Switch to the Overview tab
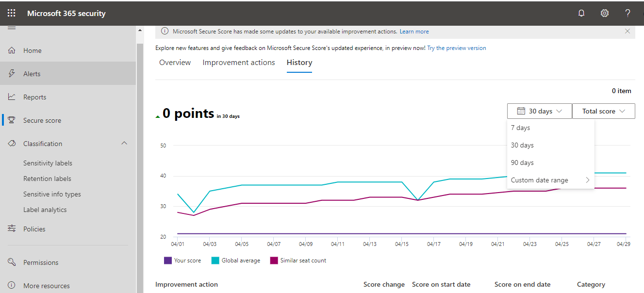Image resolution: width=644 pixels, height=293 pixels. click(x=175, y=63)
